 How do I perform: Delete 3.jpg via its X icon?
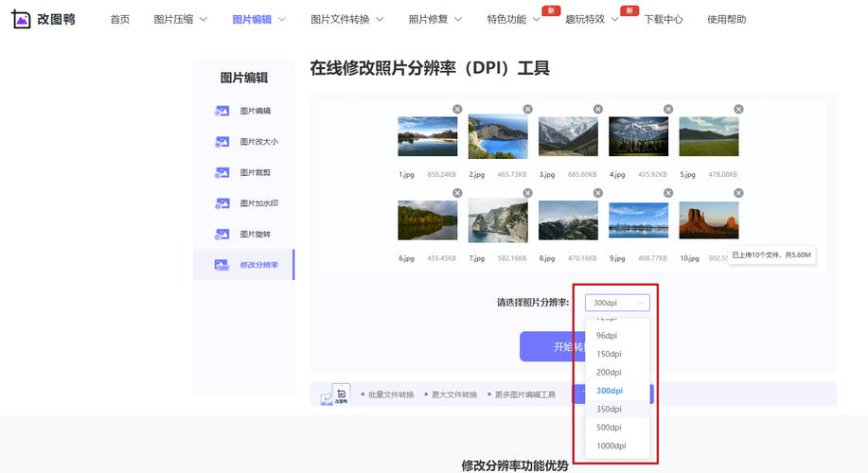tap(598, 109)
